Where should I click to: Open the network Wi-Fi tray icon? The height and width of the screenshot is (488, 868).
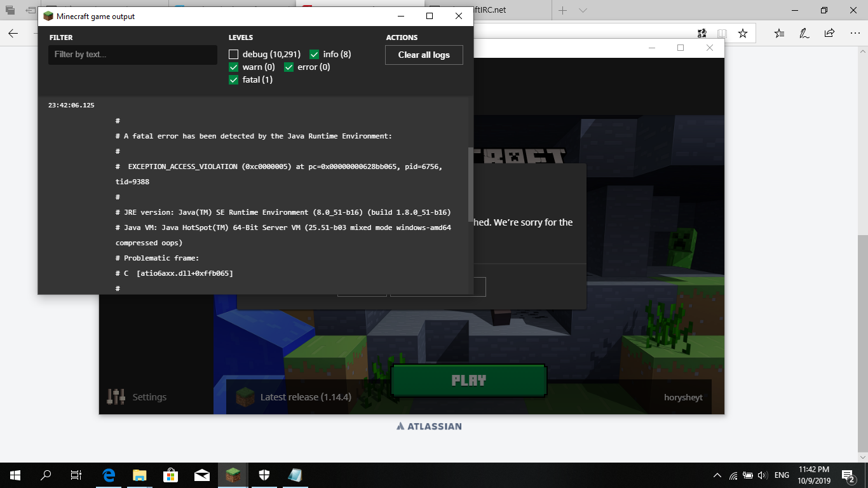(733, 475)
